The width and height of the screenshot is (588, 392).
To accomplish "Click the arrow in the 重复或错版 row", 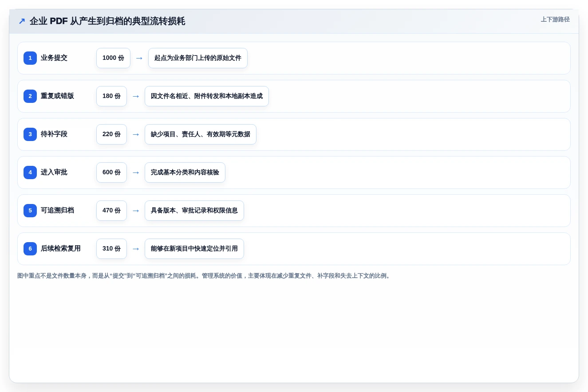I will tap(136, 96).
